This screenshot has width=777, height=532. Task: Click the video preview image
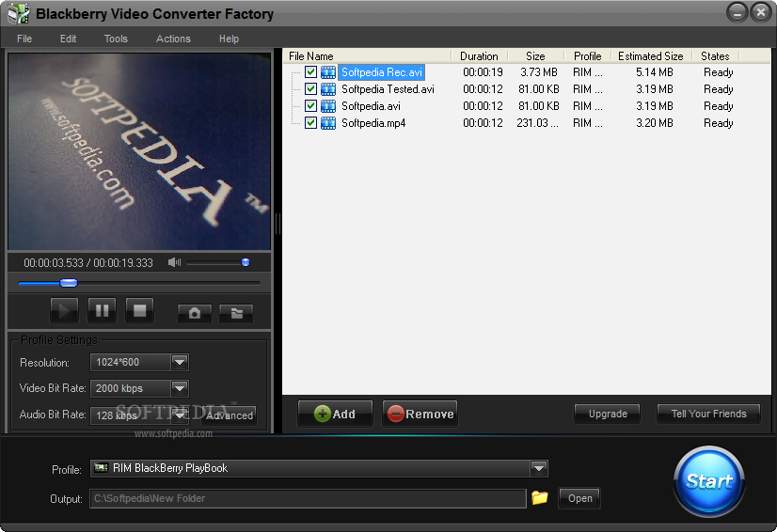pyautogui.click(x=139, y=151)
